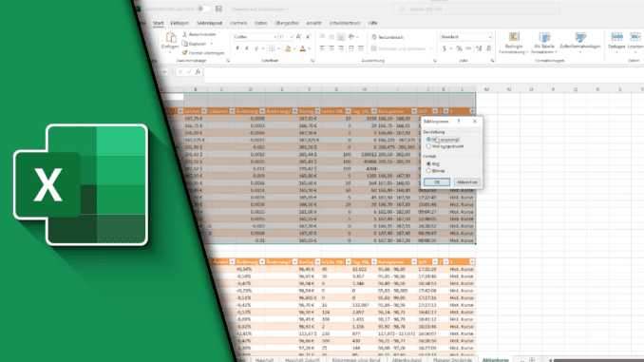
Task: Click the horizontal sheet scrollbar
Action: pos(597,360)
